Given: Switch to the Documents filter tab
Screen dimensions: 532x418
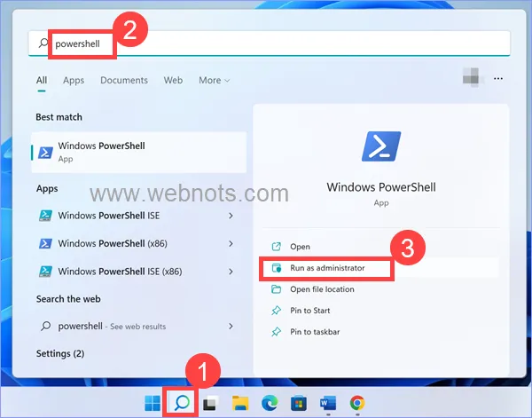Looking at the screenshot, I should coord(124,80).
